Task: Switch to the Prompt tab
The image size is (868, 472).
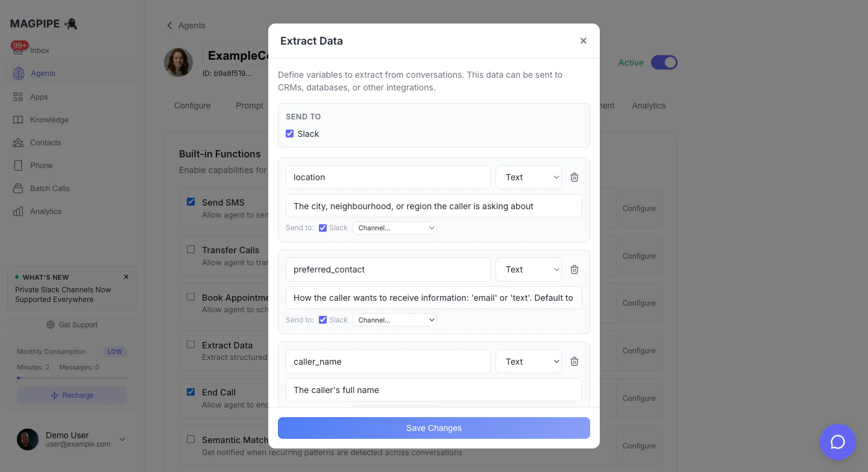Action: click(250, 105)
